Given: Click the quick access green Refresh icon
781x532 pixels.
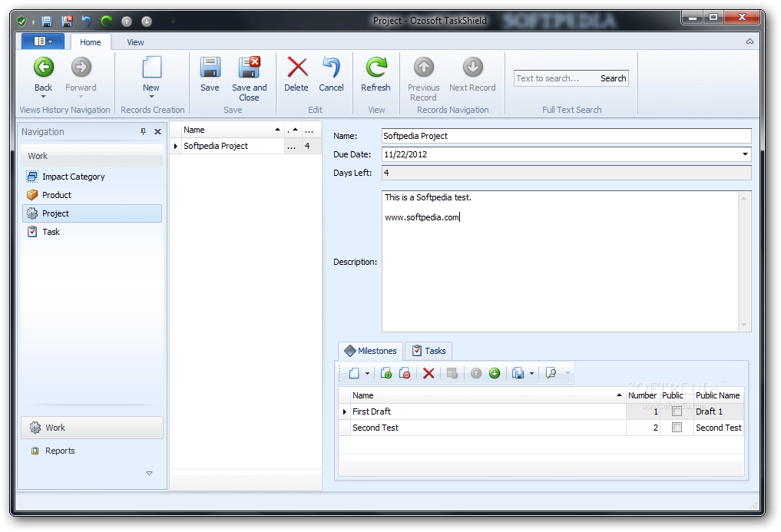Looking at the screenshot, I should (107, 21).
